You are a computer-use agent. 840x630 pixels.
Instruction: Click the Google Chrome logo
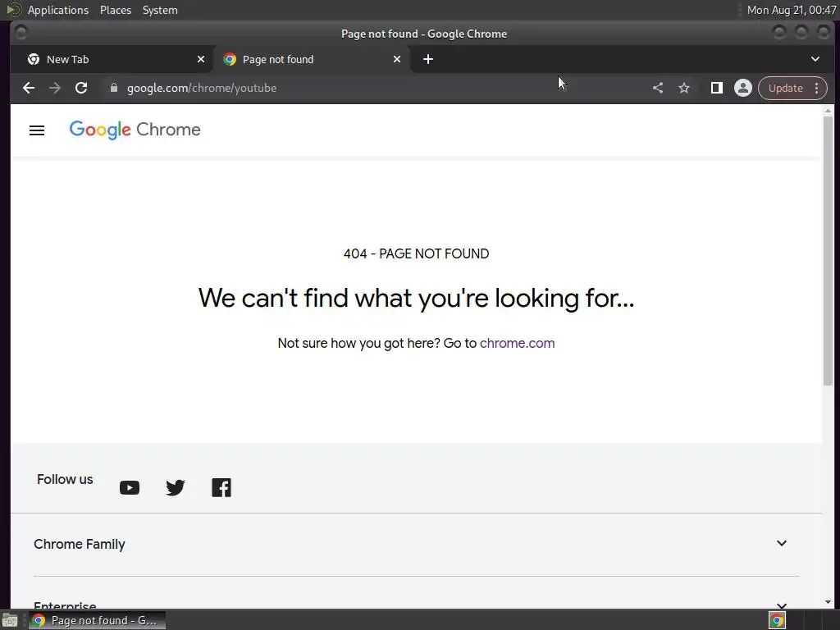coord(135,130)
